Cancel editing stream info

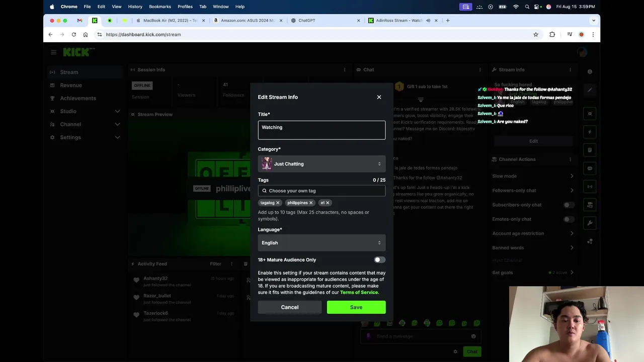[290, 307]
